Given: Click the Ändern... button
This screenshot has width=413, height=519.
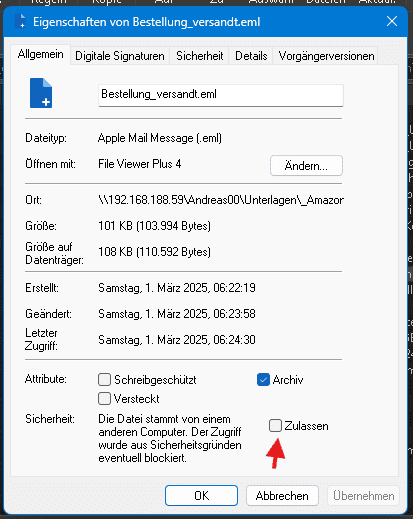Looking at the screenshot, I should click(306, 166).
